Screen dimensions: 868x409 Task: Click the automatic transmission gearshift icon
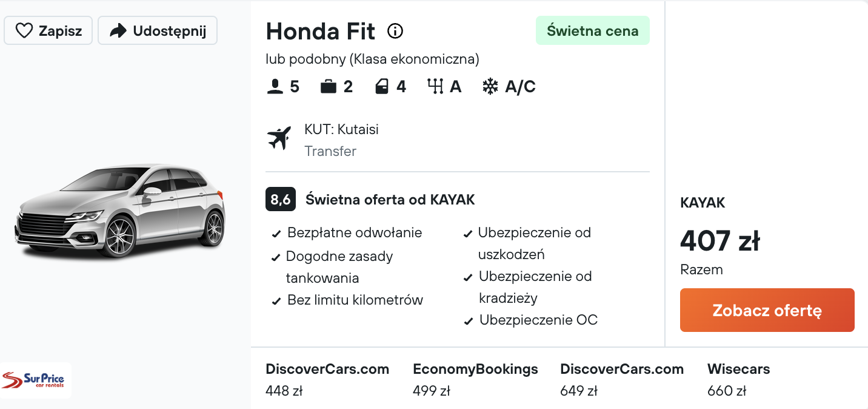435,87
